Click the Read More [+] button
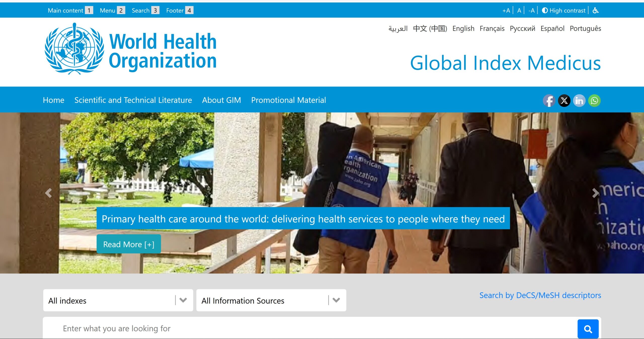Screen dimensions: 644x339 tap(129, 244)
